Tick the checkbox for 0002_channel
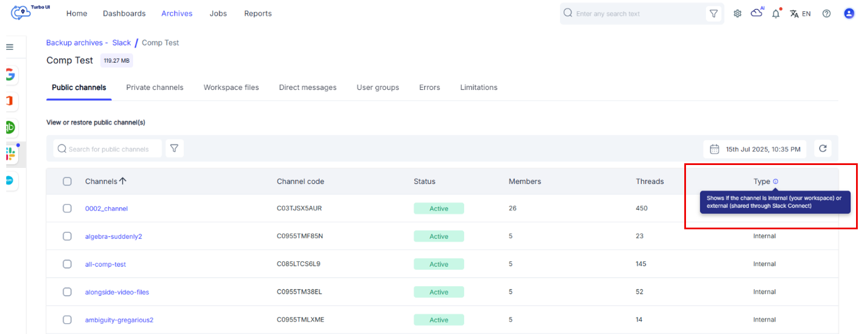 [x=67, y=208]
